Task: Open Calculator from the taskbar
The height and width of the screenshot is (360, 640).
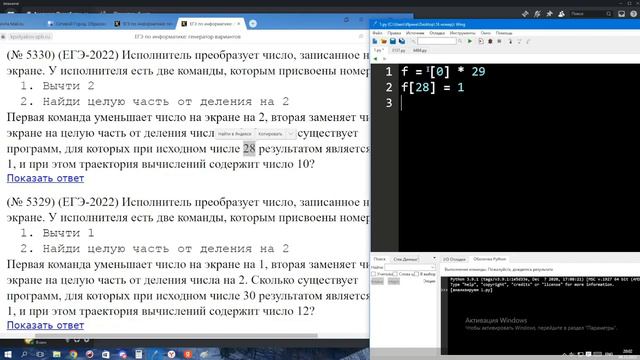Action: click(139, 354)
